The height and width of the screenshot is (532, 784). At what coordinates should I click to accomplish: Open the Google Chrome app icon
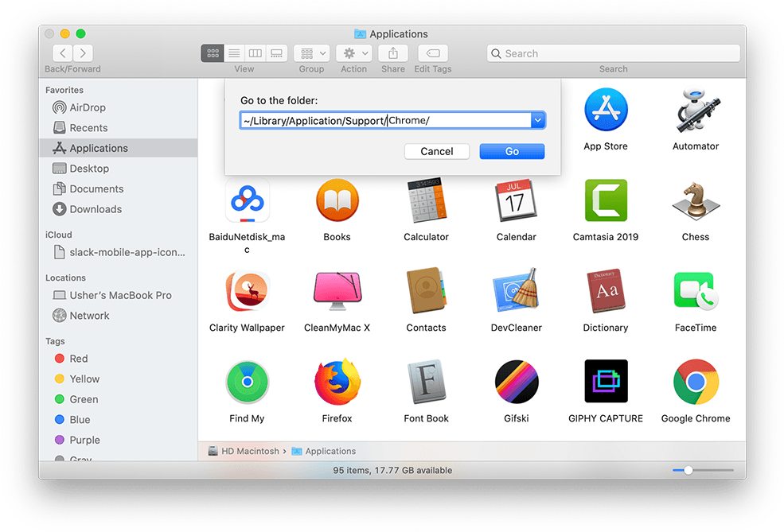coord(695,382)
